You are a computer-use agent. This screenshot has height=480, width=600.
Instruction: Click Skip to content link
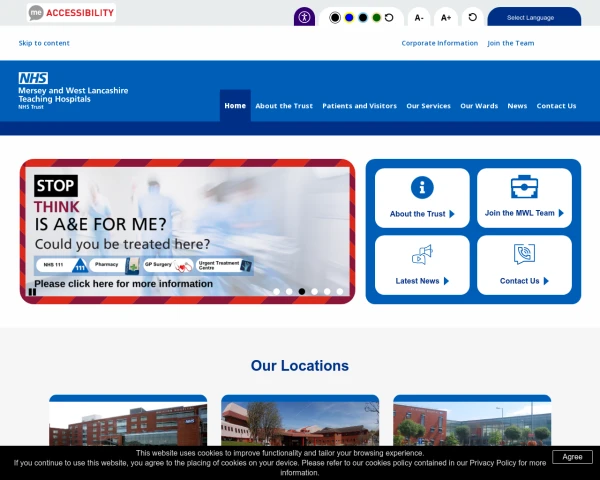coord(44,43)
